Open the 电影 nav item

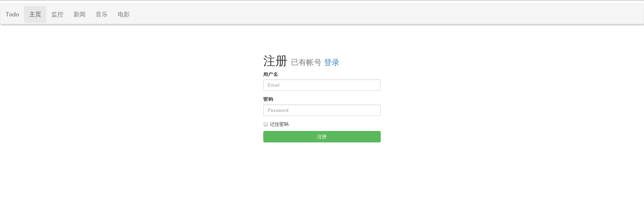[124, 14]
